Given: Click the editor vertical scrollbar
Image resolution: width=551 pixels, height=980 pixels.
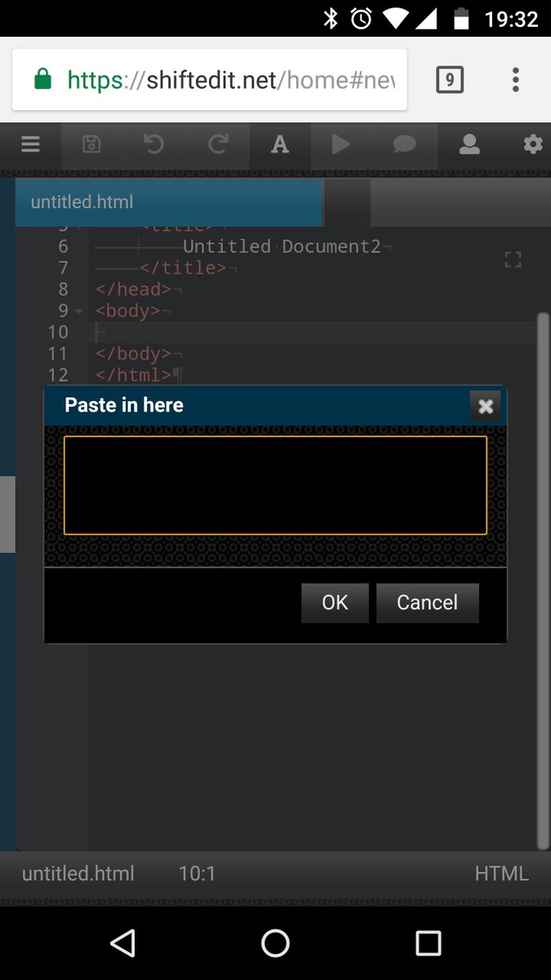Looking at the screenshot, I should click(x=543, y=580).
